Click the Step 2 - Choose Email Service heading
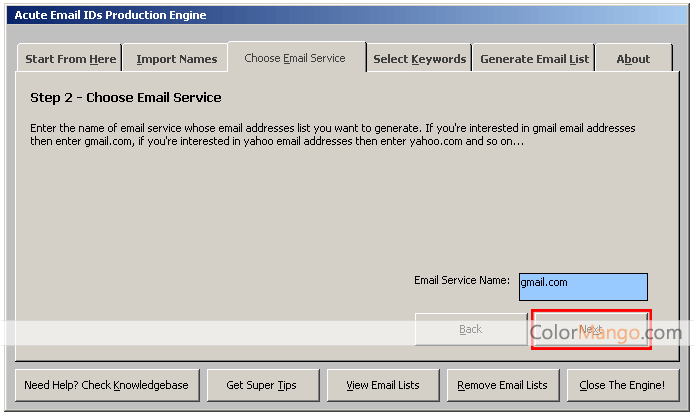The width and height of the screenshot is (694, 418). tap(126, 98)
